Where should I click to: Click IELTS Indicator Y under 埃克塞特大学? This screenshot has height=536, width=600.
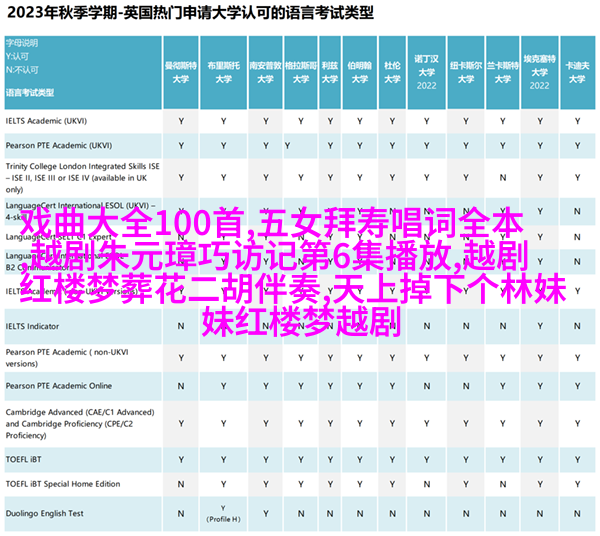[540, 326]
